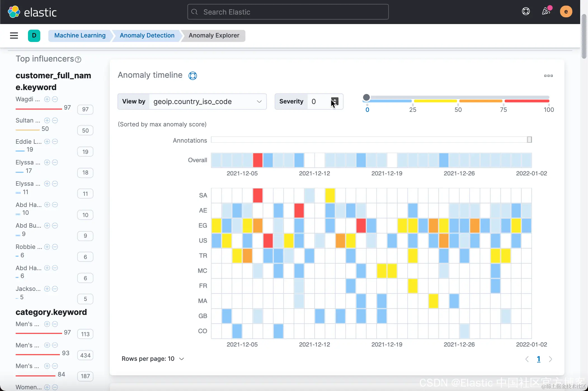Screen dimensions: 588x391
Task: Open the hamburger navigation menu
Action: tap(14, 36)
